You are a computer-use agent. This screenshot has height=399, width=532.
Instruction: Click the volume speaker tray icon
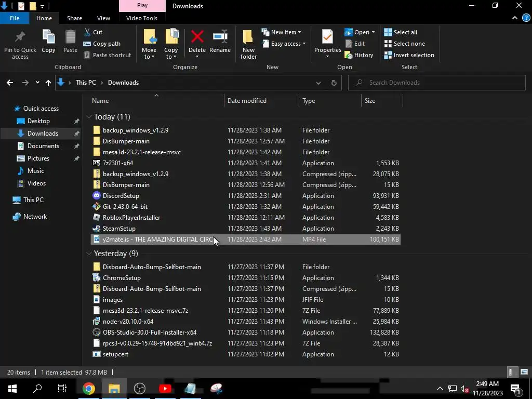coord(464,389)
